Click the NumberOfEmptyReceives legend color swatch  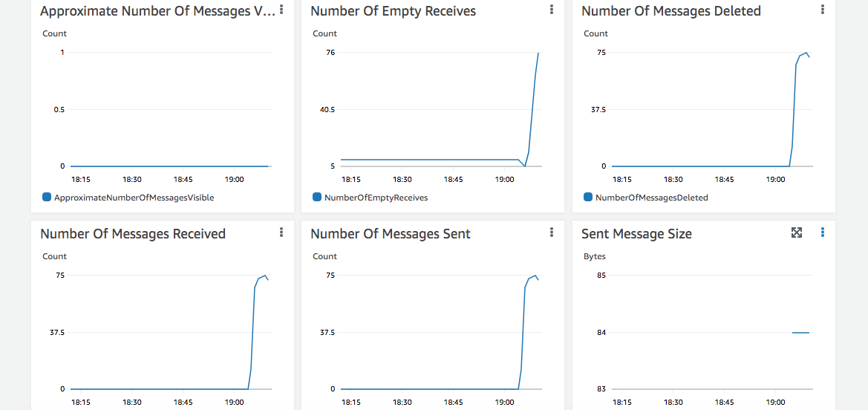click(x=317, y=198)
